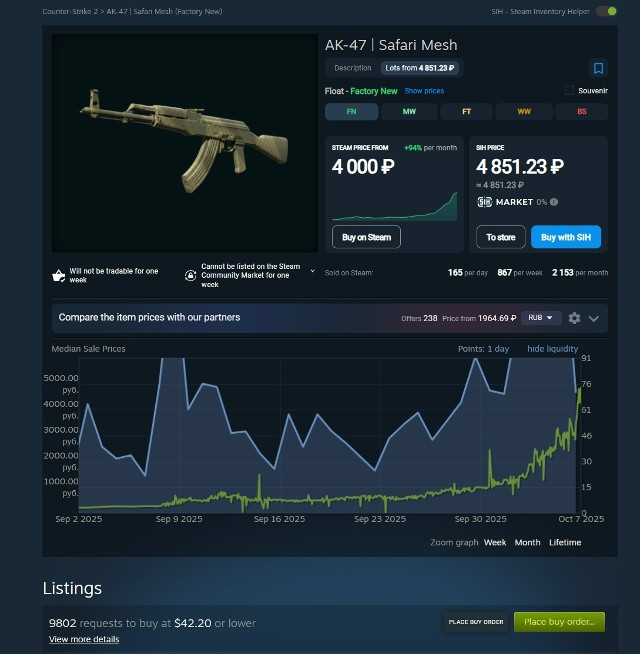Open the RUB currency dropdown

541,318
